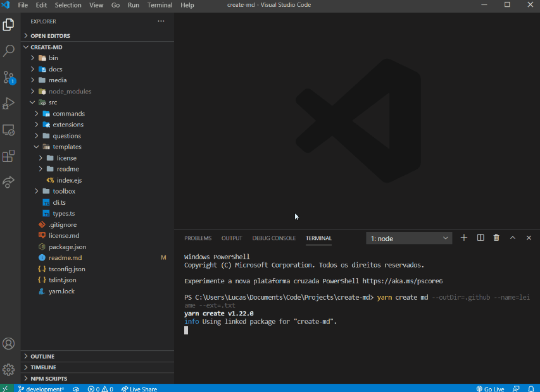Open the Explorer view in activity bar
This screenshot has width=540, height=392.
(x=9, y=25)
